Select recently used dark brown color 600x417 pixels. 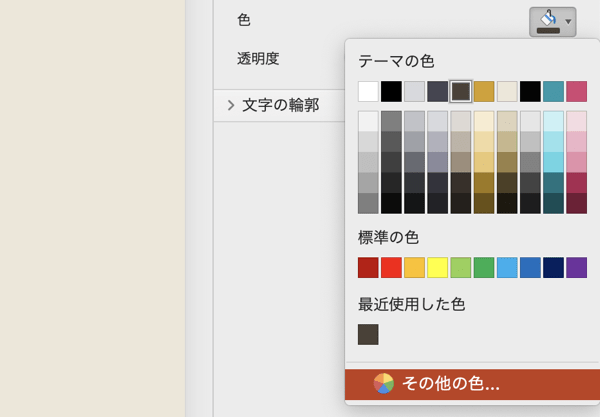[x=368, y=335]
